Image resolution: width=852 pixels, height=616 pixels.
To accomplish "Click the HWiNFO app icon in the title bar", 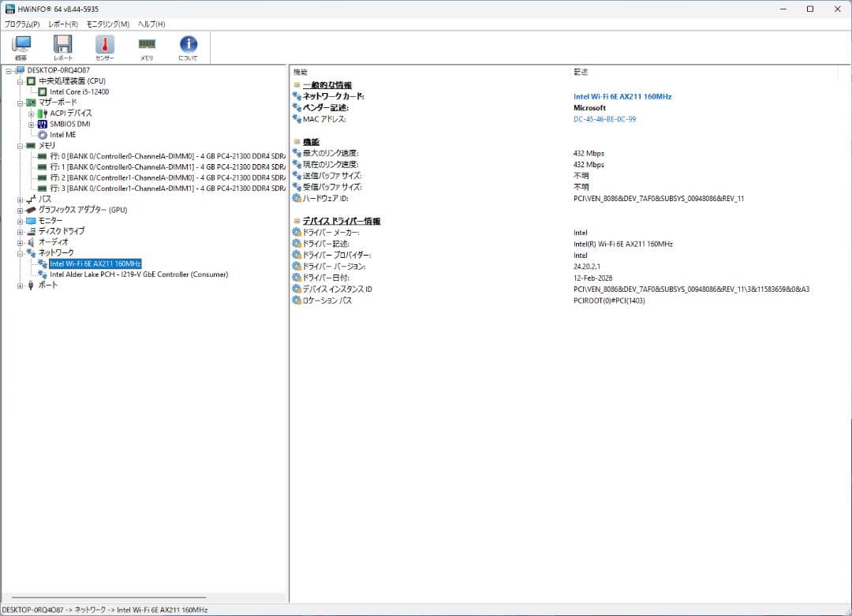I will tap(9, 9).
